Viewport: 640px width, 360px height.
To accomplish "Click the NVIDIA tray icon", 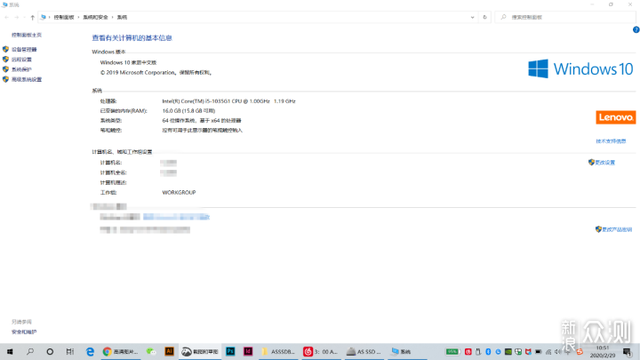I will pyautogui.click(x=508, y=351).
